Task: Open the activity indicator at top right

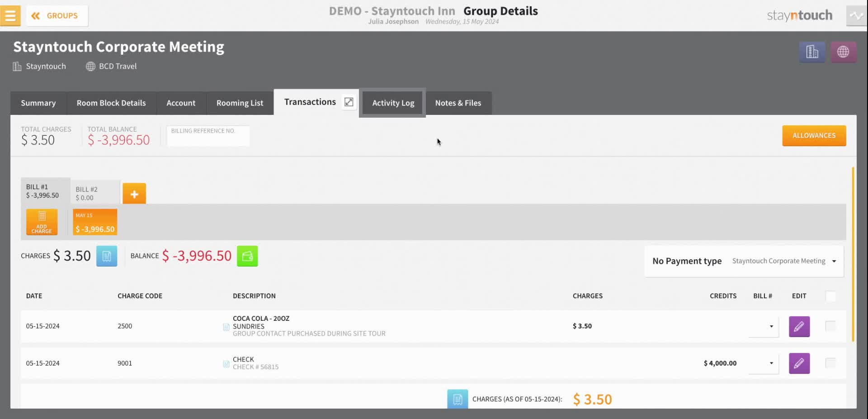Action: (856, 15)
